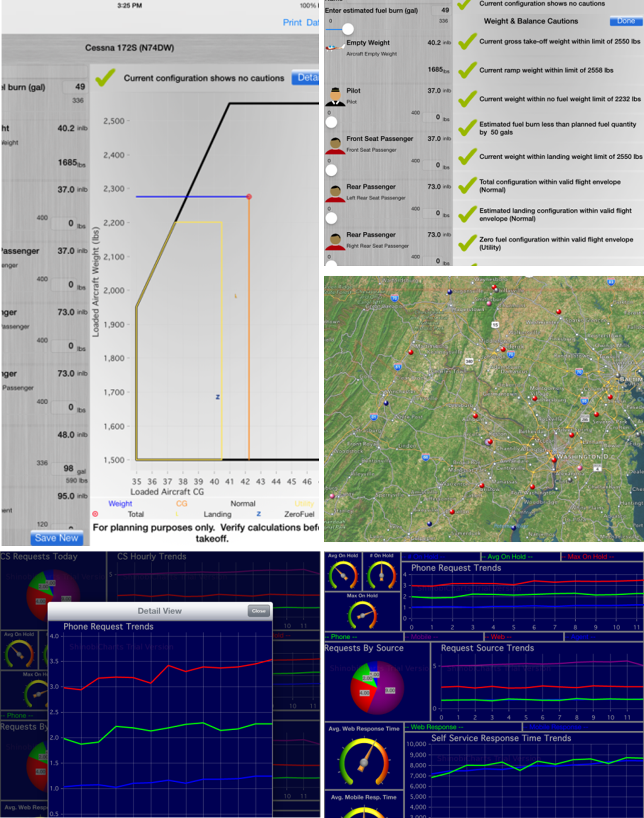This screenshot has width=644, height=818.
Task: Tap checkmark for zero fuel configuration
Action: coord(467,243)
